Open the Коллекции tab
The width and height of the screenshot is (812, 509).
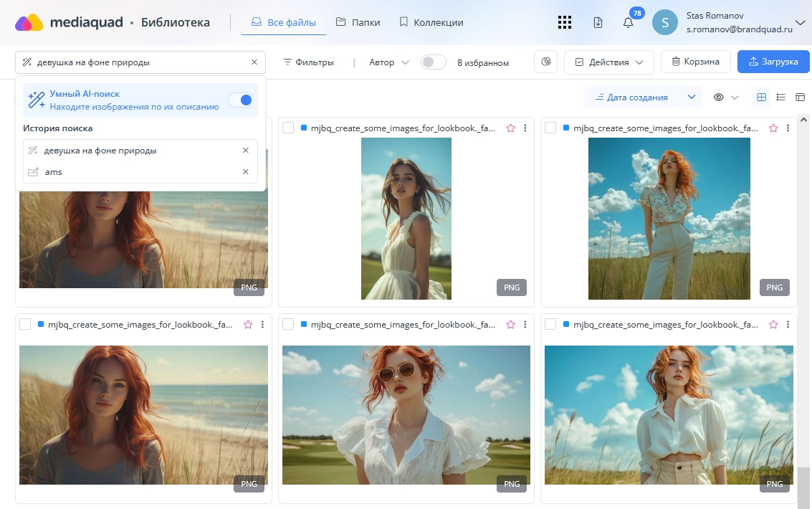click(431, 22)
